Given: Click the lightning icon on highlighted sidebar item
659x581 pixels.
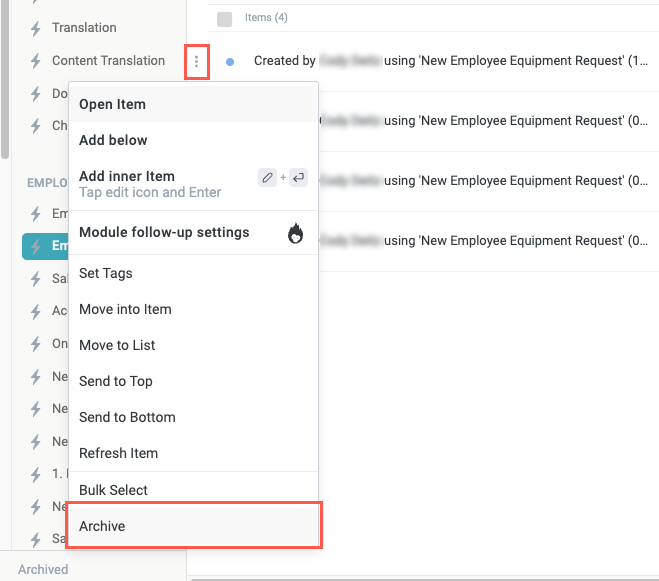Looking at the screenshot, I should click(x=36, y=246).
